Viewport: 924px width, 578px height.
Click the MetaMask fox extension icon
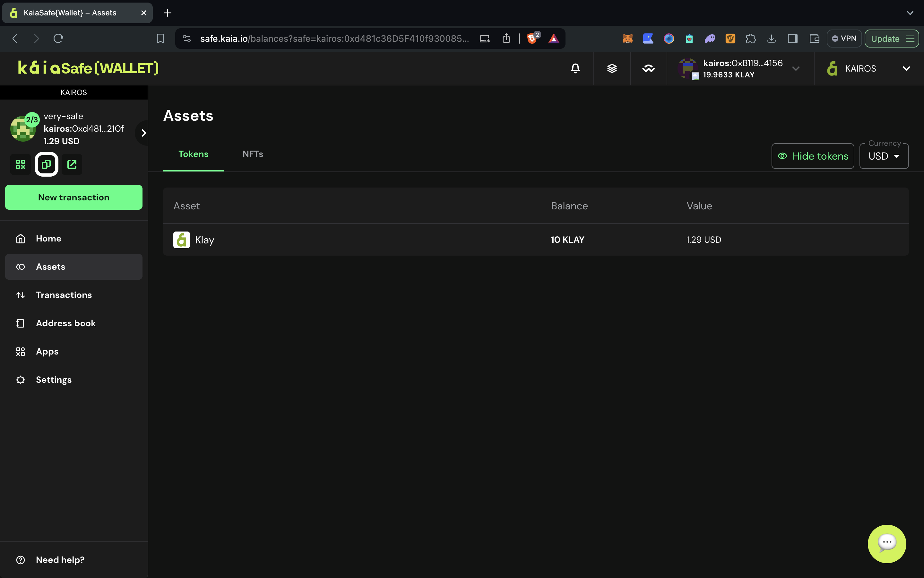(627, 39)
